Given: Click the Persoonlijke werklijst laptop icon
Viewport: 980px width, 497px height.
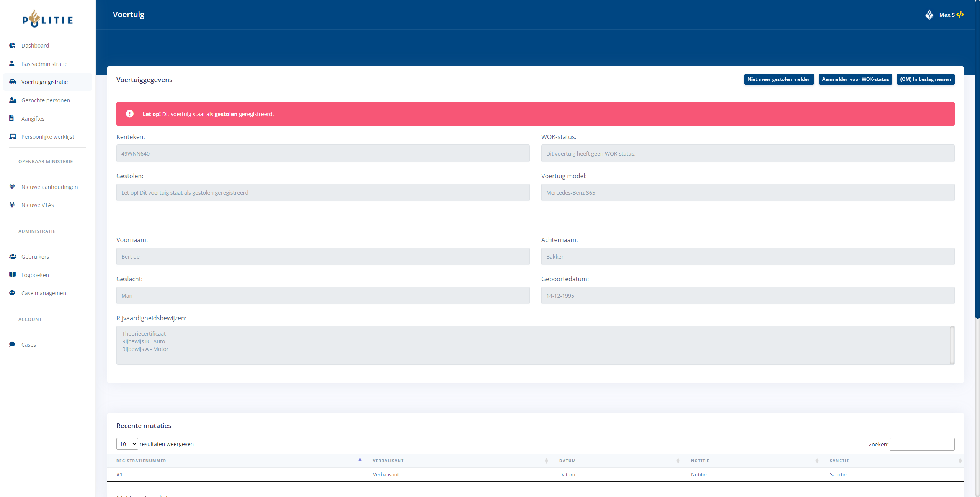Looking at the screenshot, I should (x=13, y=136).
